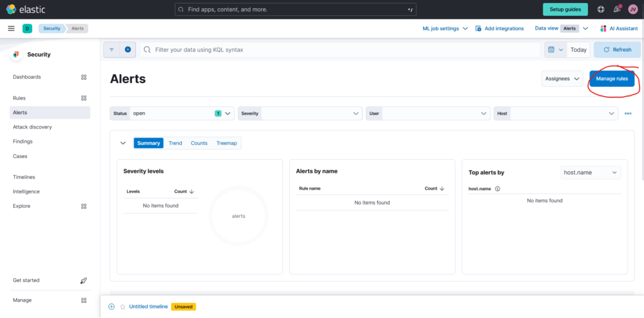Click the Add integrations icon

[x=478, y=28]
